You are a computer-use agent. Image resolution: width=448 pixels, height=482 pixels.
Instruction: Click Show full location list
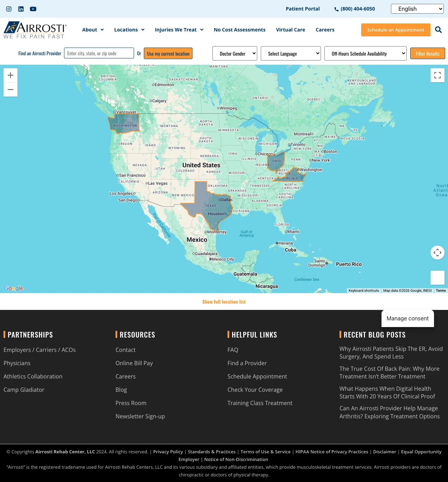(224, 302)
